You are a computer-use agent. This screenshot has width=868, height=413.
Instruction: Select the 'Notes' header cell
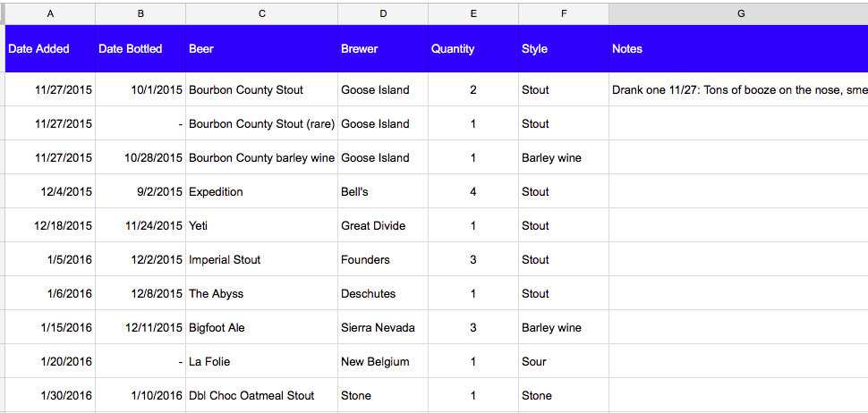click(x=738, y=49)
